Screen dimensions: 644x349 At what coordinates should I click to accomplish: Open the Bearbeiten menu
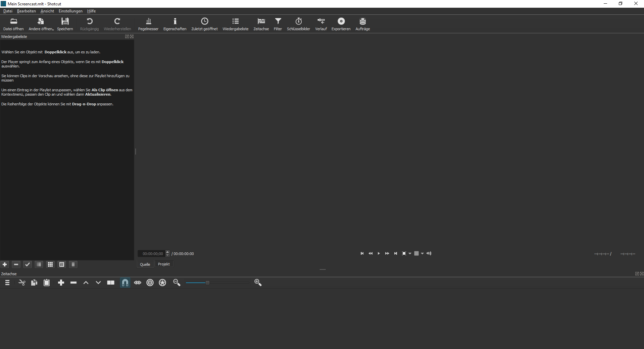point(26,11)
